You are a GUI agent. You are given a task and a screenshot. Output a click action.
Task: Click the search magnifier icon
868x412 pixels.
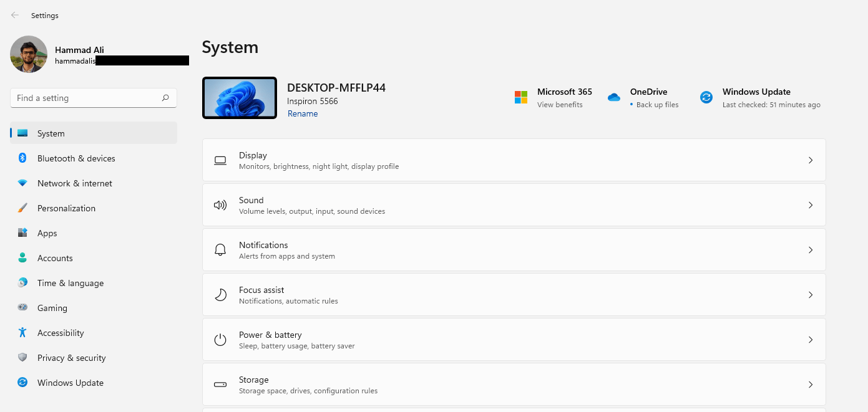(x=165, y=98)
